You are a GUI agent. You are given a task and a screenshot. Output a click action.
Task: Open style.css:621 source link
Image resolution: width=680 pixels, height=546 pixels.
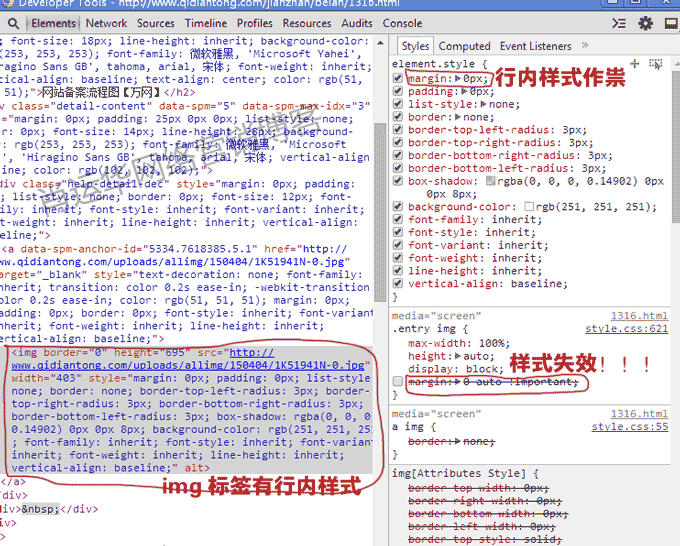click(x=626, y=329)
